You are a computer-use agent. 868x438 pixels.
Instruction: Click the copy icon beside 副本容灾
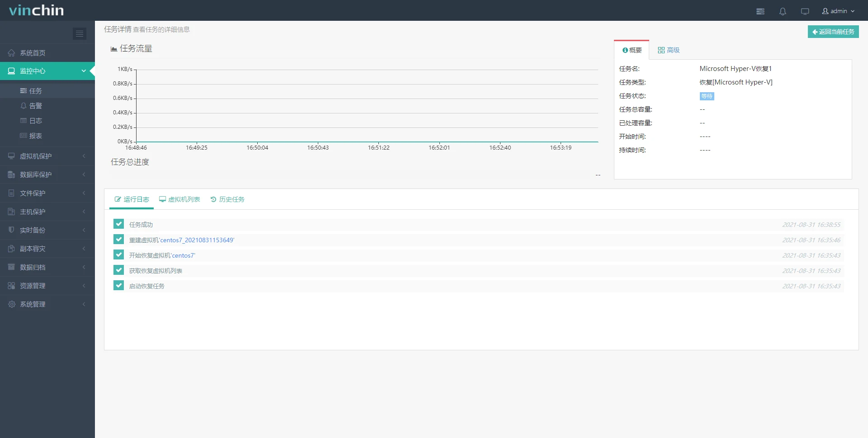click(x=11, y=249)
